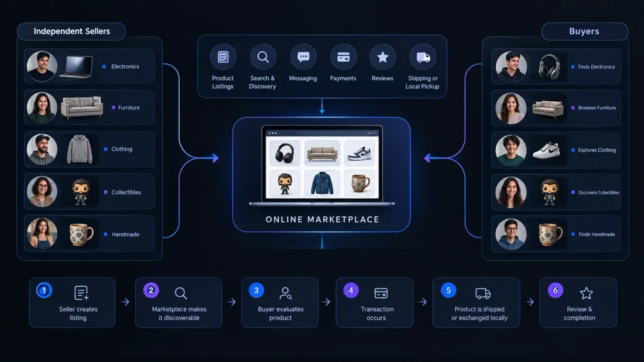Select the sofa tile on the marketplace laptop
This screenshot has width=644, height=362.
coord(323,153)
